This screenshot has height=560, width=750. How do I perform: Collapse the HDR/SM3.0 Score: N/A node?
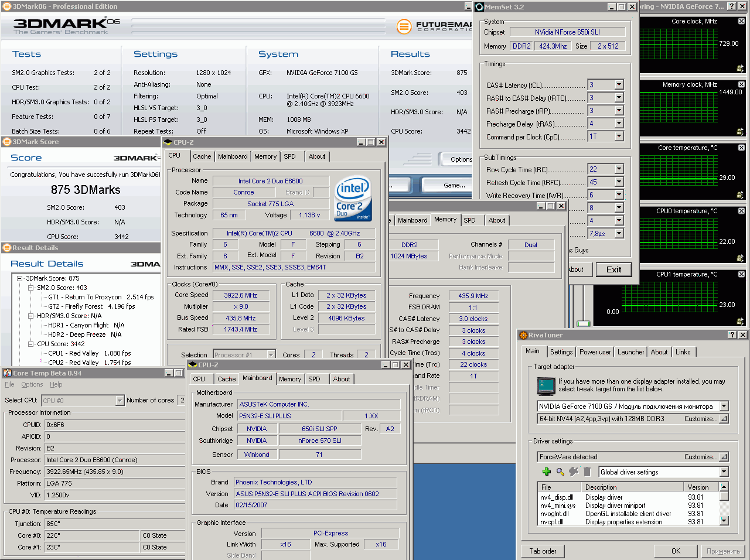[31, 316]
